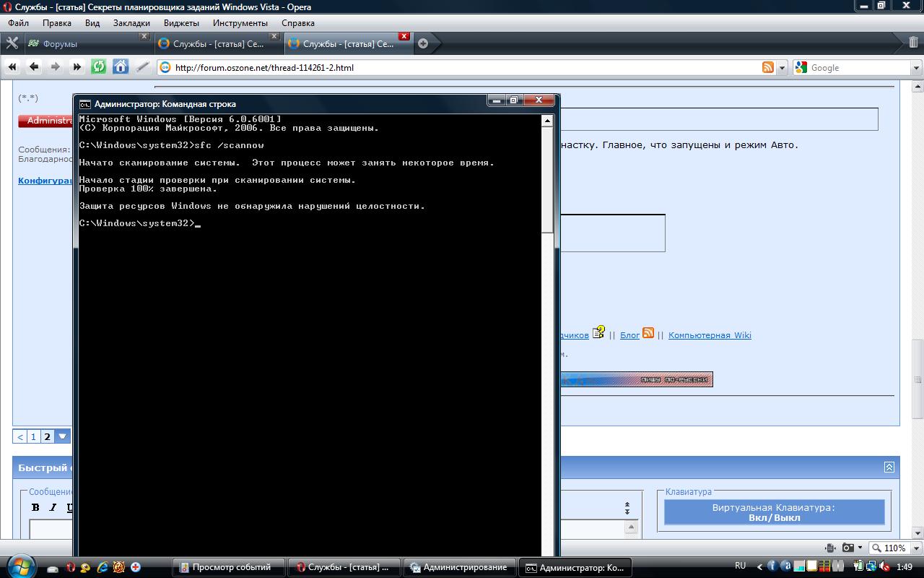This screenshot has width=924, height=578.
Task: Open the Google search engine dropdown
Action: 916,68
